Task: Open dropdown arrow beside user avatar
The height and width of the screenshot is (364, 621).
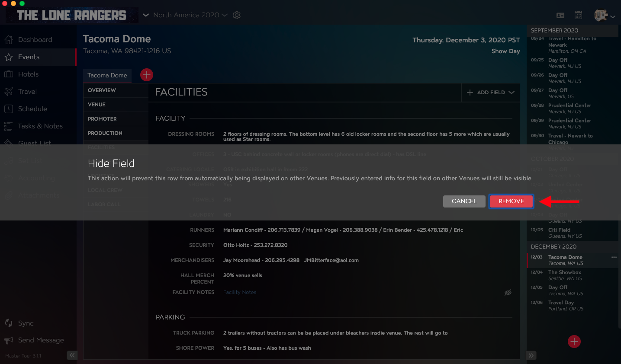Action: coord(613,17)
